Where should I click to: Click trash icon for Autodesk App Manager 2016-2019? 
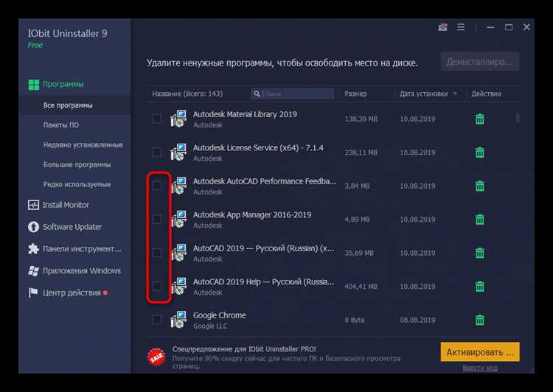[x=480, y=220]
